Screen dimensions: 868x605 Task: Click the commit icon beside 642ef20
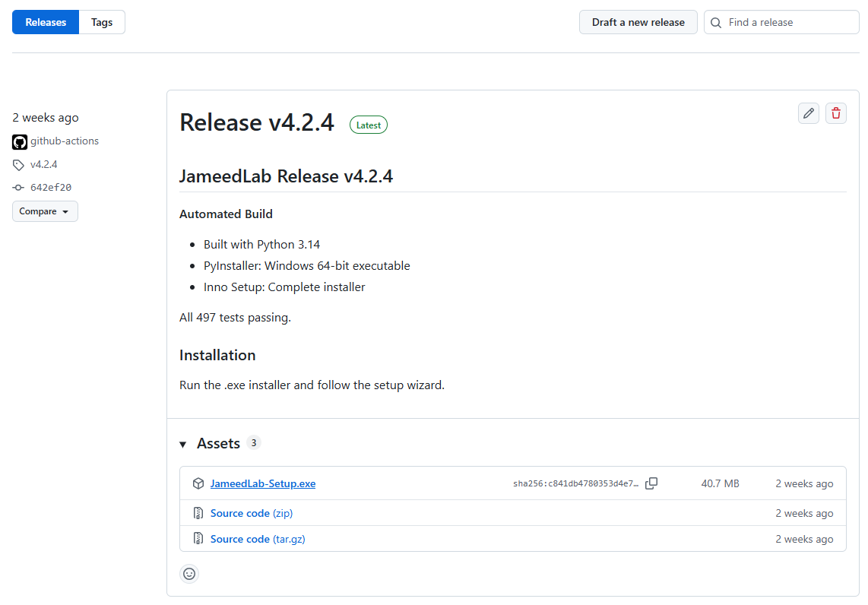click(18, 188)
